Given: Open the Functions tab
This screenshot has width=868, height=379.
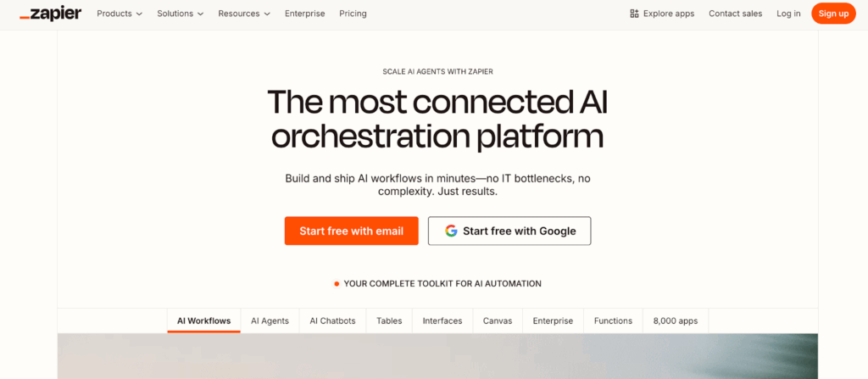Looking at the screenshot, I should (613, 320).
